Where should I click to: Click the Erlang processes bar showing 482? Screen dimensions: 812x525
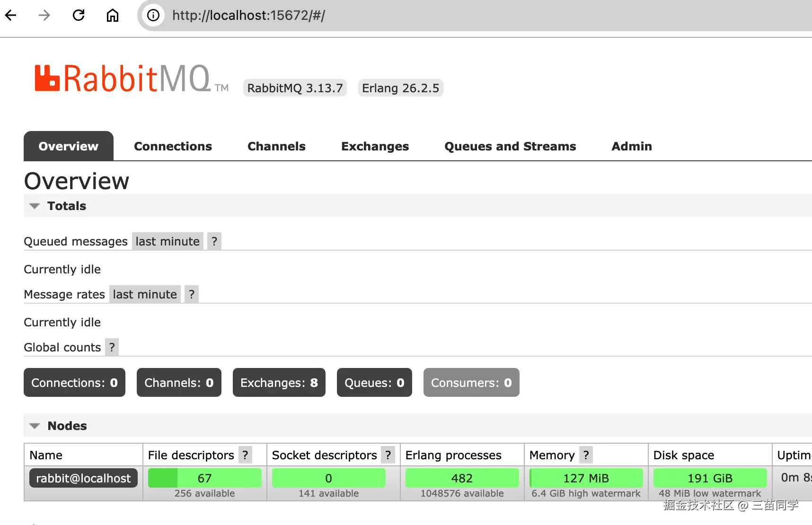[x=462, y=478]
